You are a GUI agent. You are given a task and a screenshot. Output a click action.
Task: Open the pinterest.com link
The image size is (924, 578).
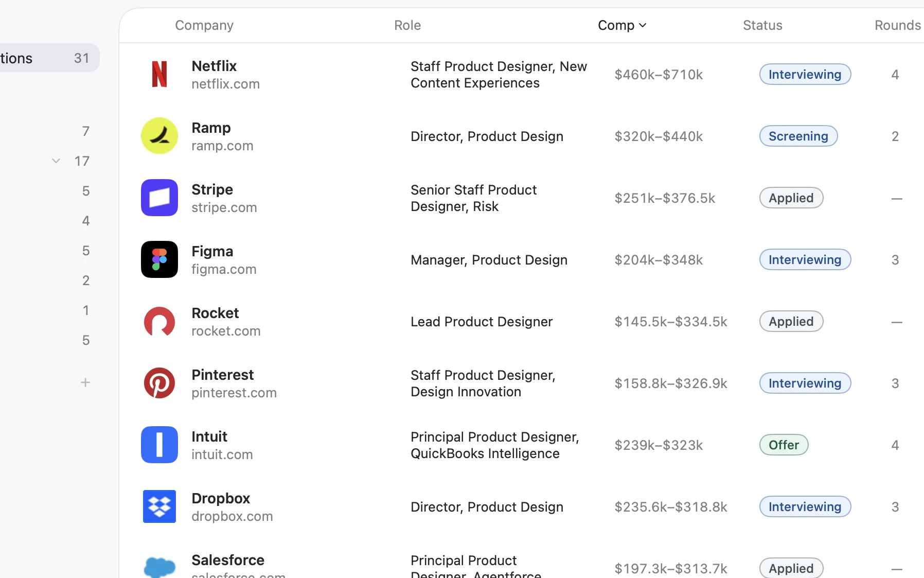(234, 393)
